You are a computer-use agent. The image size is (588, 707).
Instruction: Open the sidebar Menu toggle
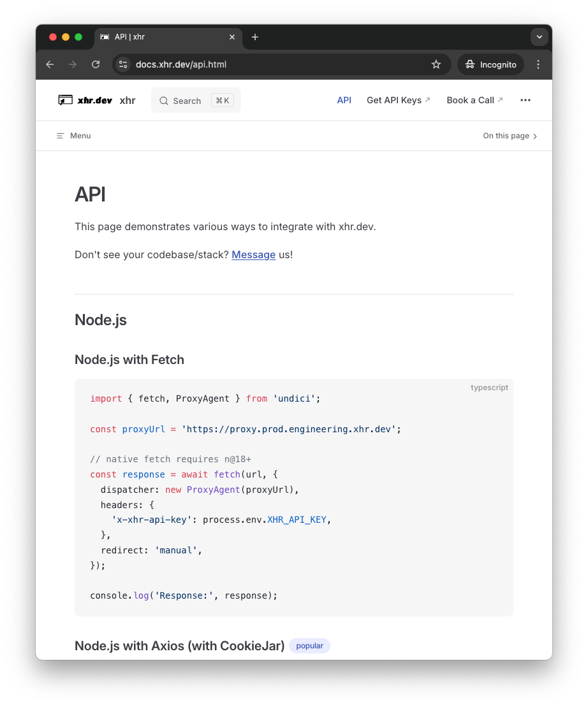pos(73,136)
